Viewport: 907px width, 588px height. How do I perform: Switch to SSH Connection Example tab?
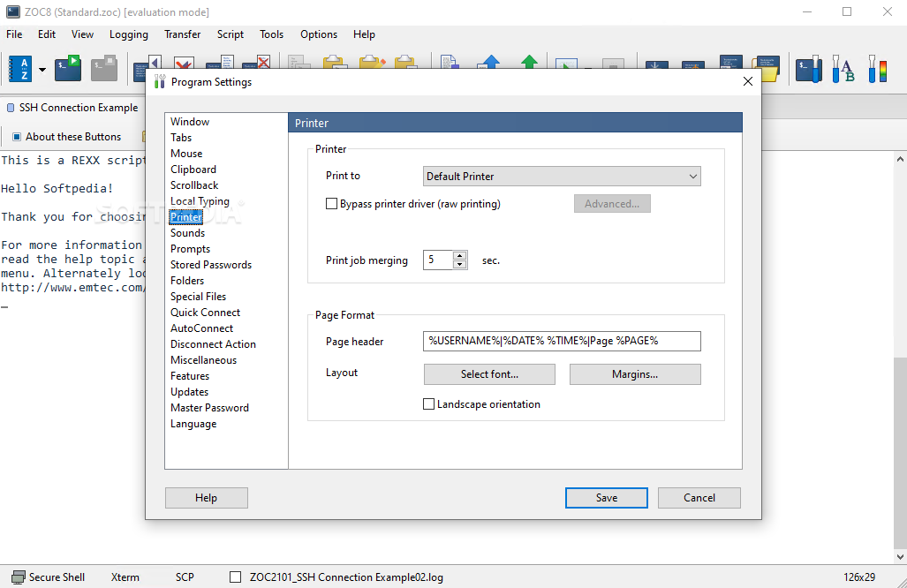[72, 108]
